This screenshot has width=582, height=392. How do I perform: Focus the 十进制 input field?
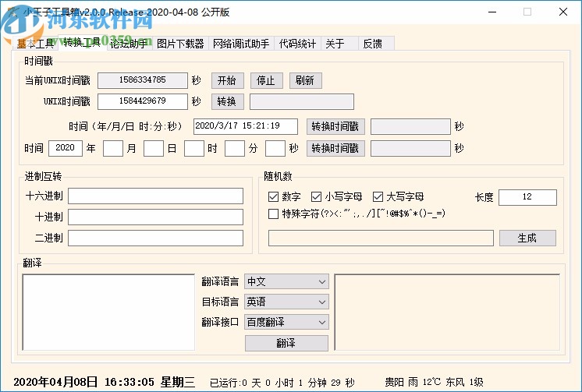(x=155, y=217)
